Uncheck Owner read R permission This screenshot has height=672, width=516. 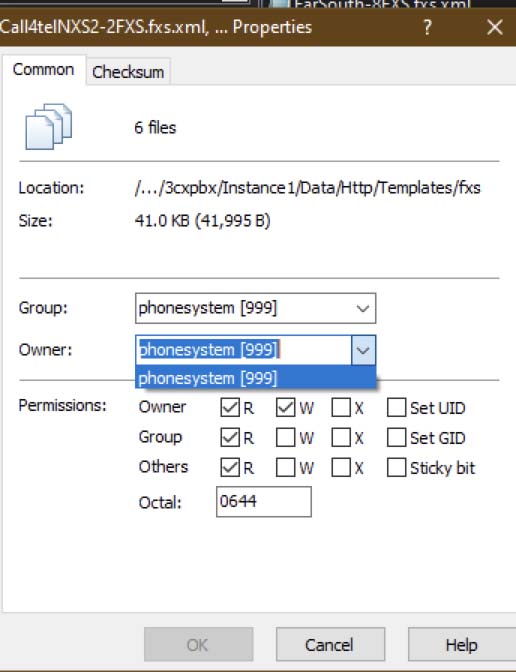230,407
